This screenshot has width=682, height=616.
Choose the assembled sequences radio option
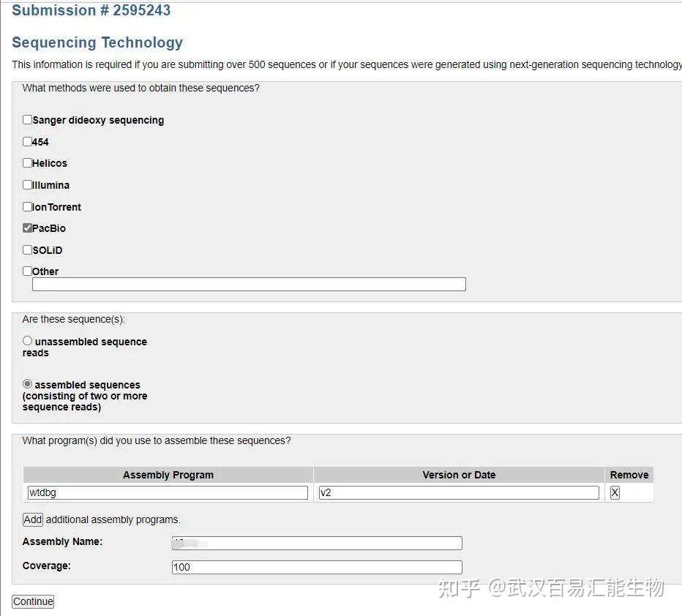(28, 384)
